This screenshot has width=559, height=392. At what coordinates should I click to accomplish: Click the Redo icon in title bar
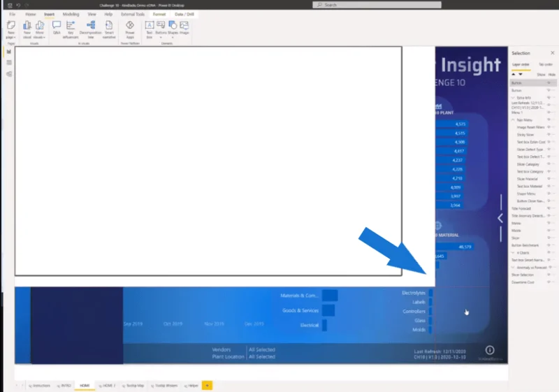[27, 5]
